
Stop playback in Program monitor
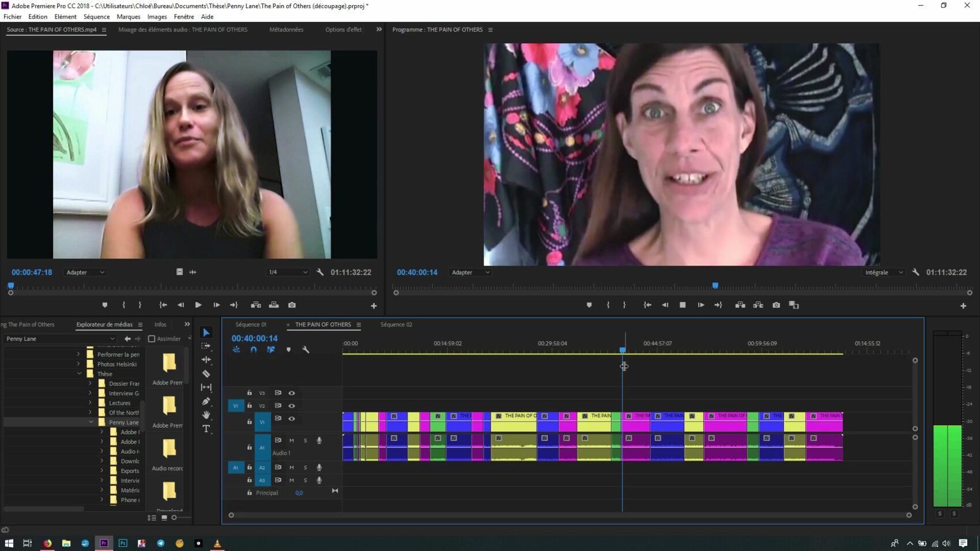(x=683, y=305)
